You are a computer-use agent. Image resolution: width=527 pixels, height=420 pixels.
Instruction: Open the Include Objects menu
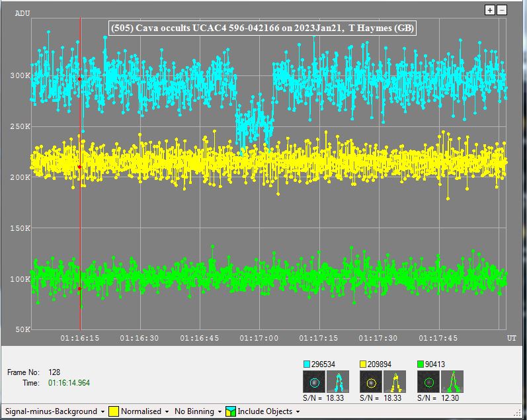pos(268,411)
